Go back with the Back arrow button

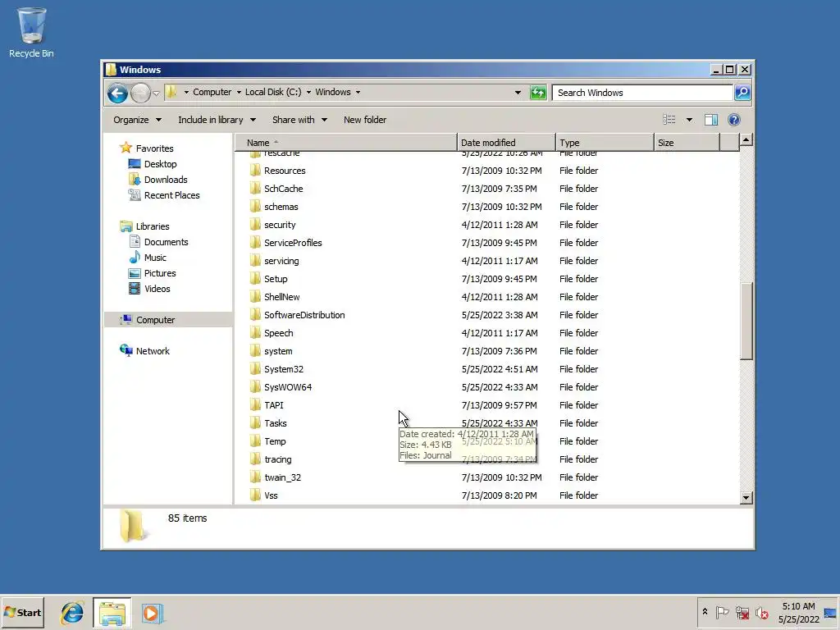click(x=117, y=94)
